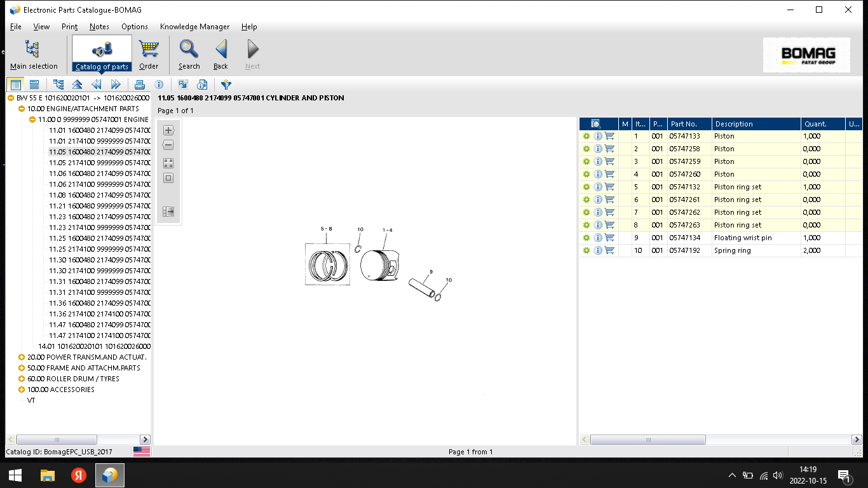This screenshot has height=488, width=868.
Task: Open the Options menu
Action: [134, 27]
